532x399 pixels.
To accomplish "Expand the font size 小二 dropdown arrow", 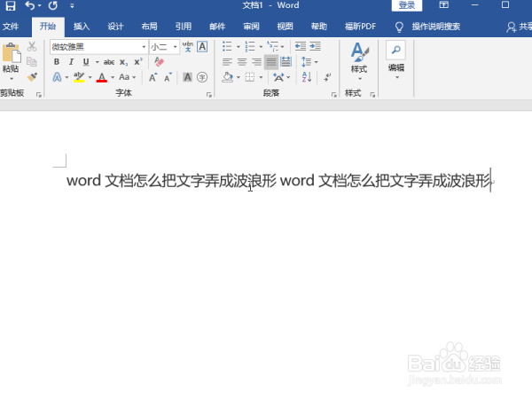I will [x=175, y=47].
